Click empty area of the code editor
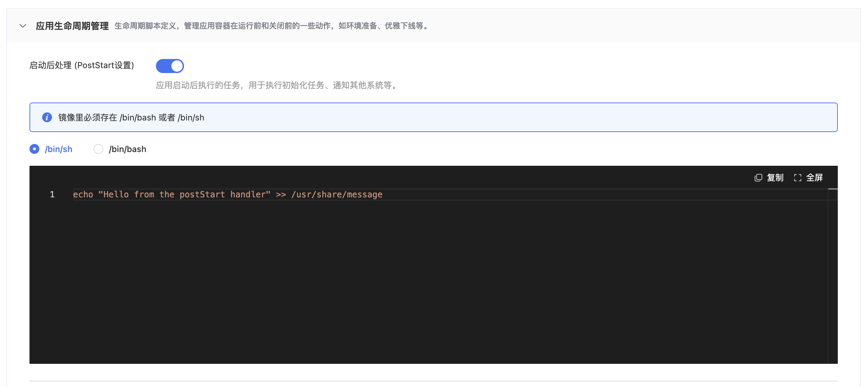 coord(421,281)
